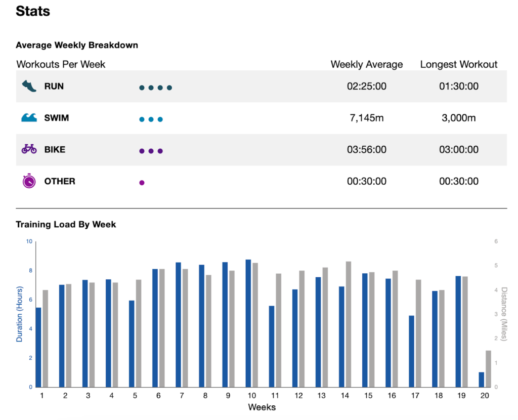Click the purple bicycle icon
This screenshot has height=420, width=518.
pyautogui.click(x=29, y=149)
